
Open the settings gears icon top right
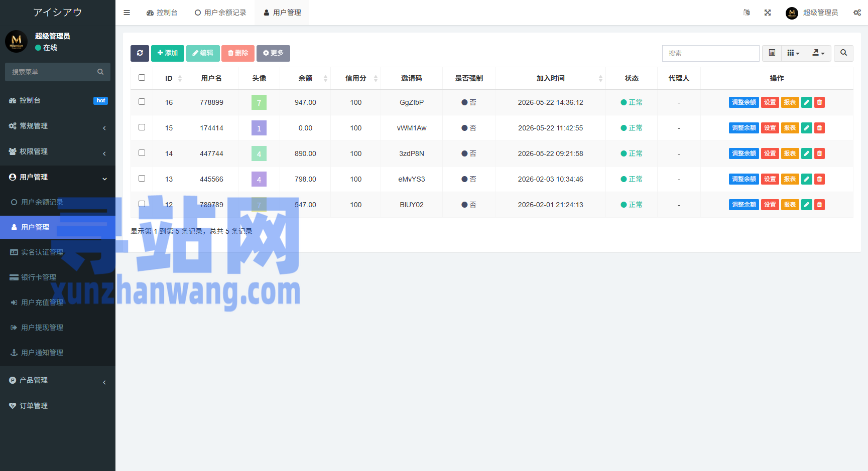coord(857,13)
